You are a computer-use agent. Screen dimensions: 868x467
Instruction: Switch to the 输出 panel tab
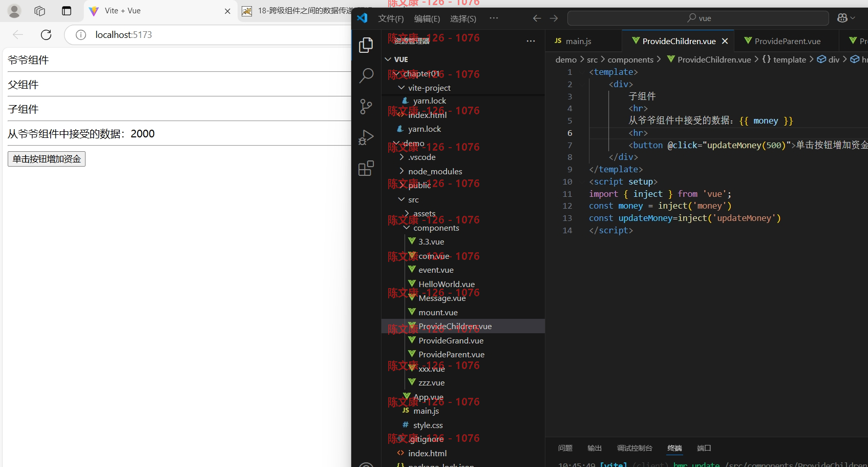point(595,448)
